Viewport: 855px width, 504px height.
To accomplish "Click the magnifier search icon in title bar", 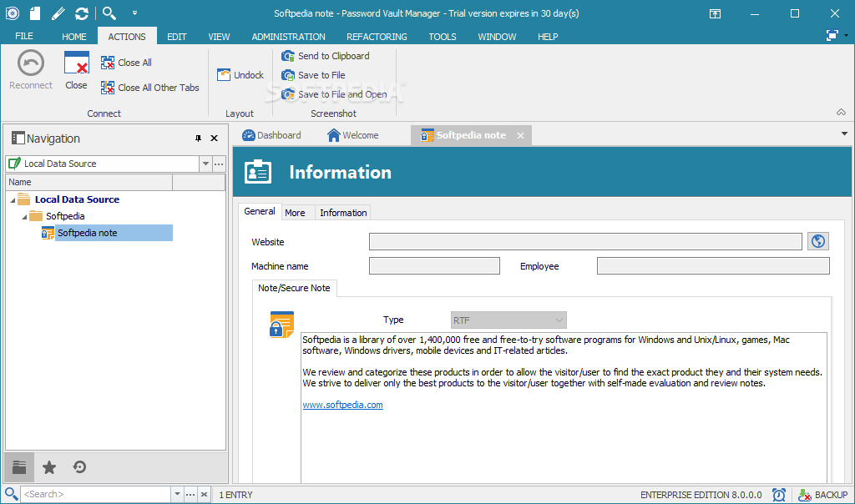I will [x=109, y=13].
